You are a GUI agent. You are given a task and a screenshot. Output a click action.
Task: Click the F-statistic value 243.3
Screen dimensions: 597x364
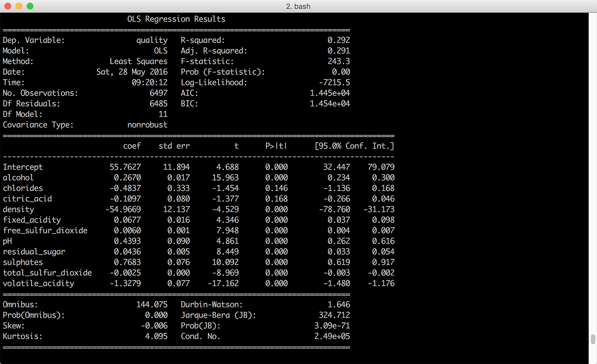pos(338,61)
